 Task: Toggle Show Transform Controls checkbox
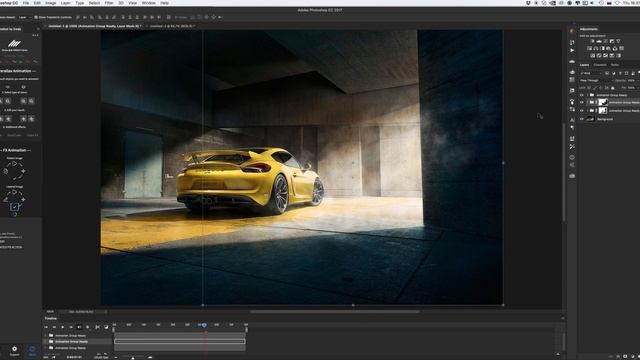[36, 17]
